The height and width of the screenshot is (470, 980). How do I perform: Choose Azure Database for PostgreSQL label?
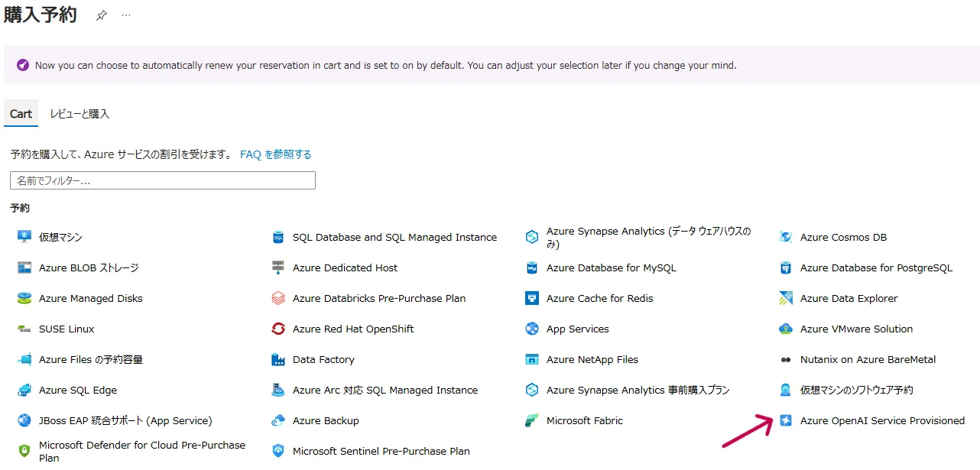[x=876, y=267]
